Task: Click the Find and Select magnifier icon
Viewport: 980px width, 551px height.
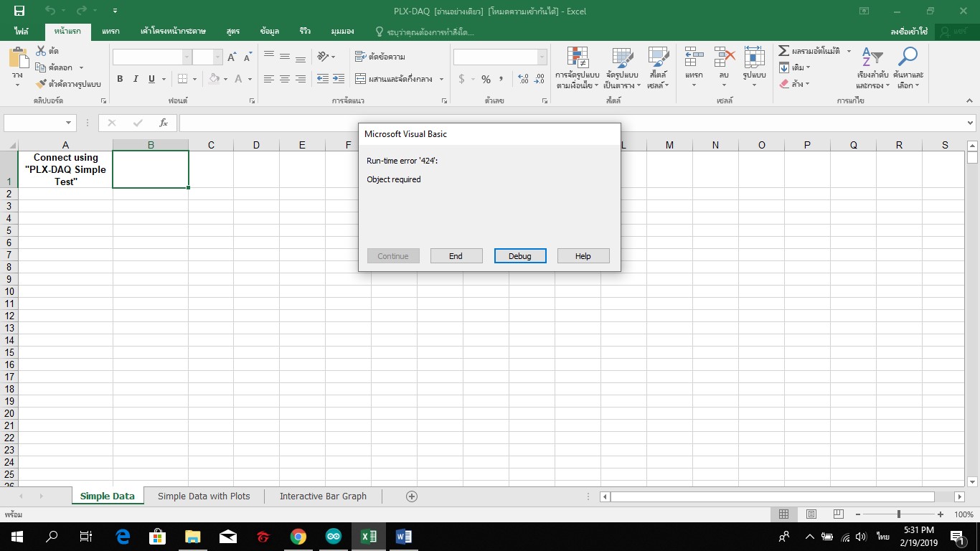Action: click(908, 57)
